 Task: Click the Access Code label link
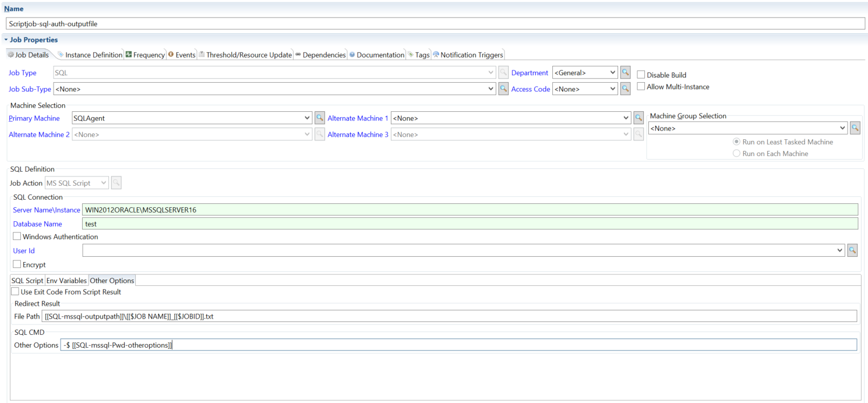(531, 89)
